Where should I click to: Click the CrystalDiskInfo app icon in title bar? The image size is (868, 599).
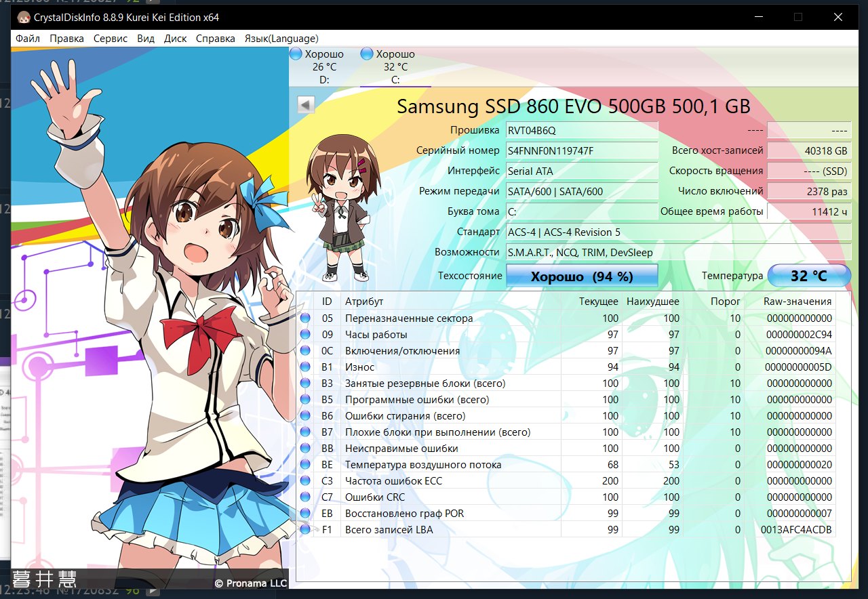point(23,17)
